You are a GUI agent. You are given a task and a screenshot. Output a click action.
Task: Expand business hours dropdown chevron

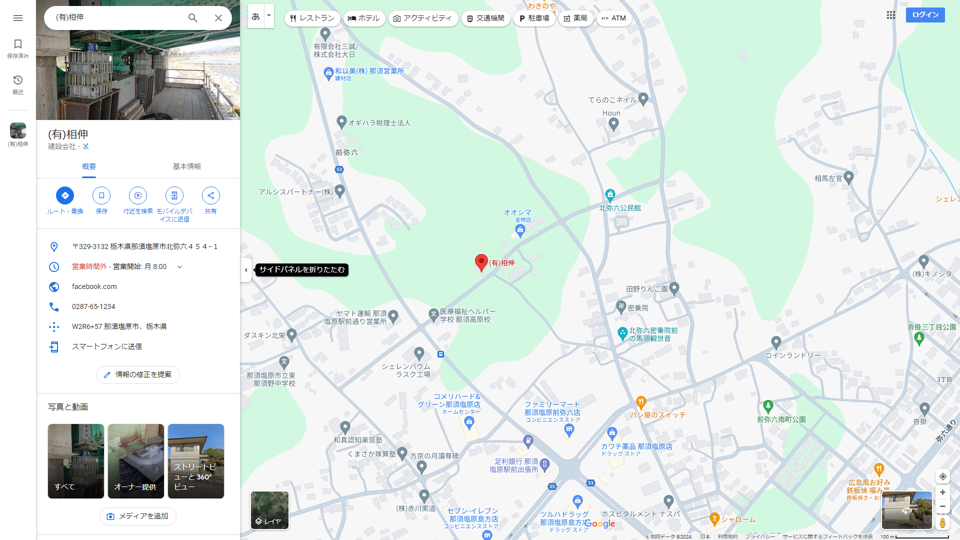coord(180,267)
